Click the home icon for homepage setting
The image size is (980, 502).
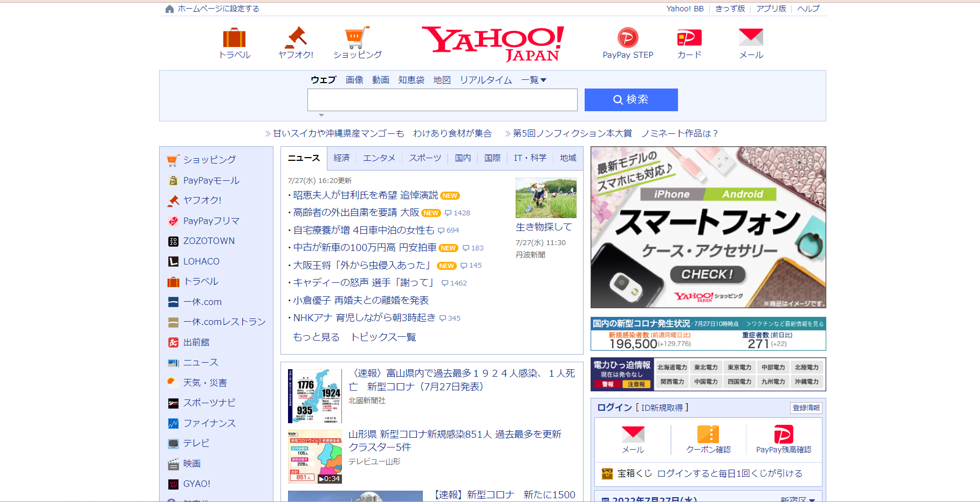pos(169,9)
